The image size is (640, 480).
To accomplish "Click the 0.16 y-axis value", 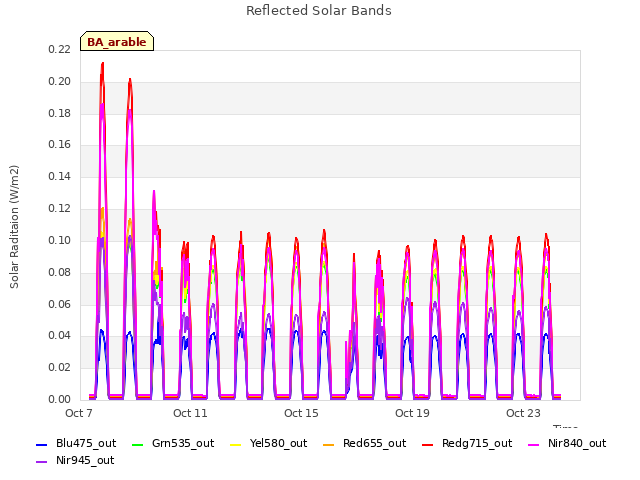I will click(x=60, y=145).
